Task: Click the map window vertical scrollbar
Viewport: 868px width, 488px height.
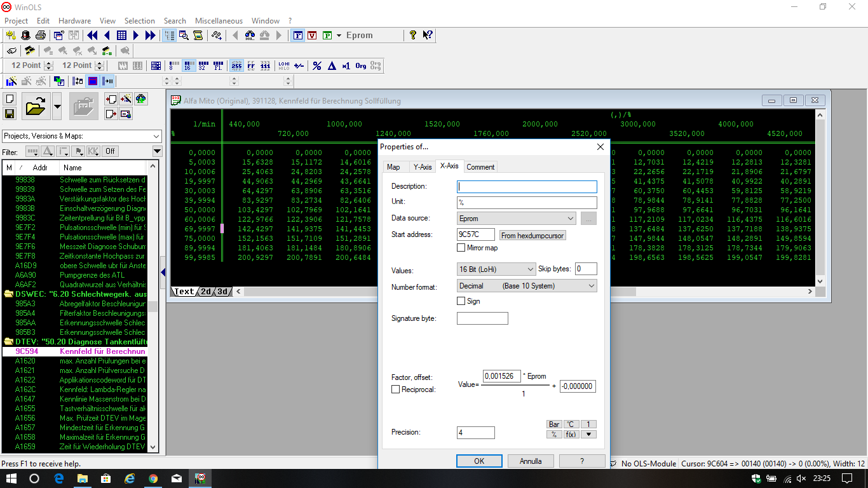Action: click(820, 198)
